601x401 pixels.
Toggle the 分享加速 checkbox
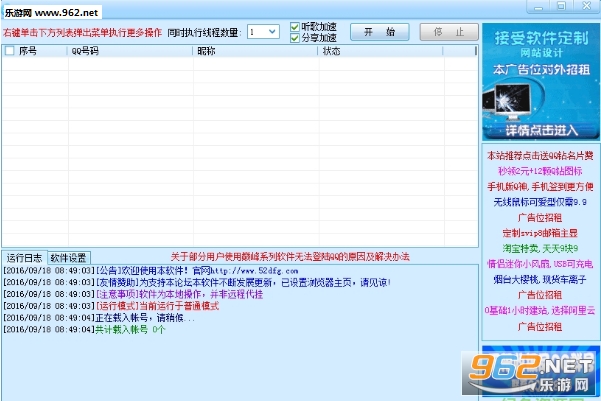coord(294,38)
